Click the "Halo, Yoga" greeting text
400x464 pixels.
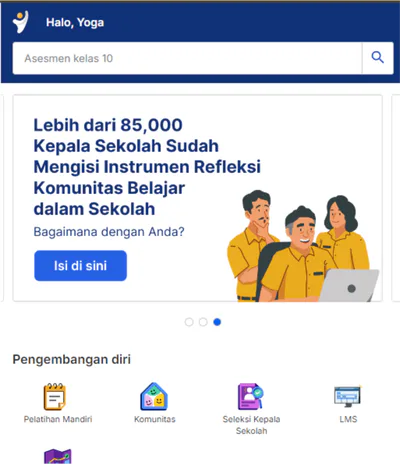pos(75,22)
